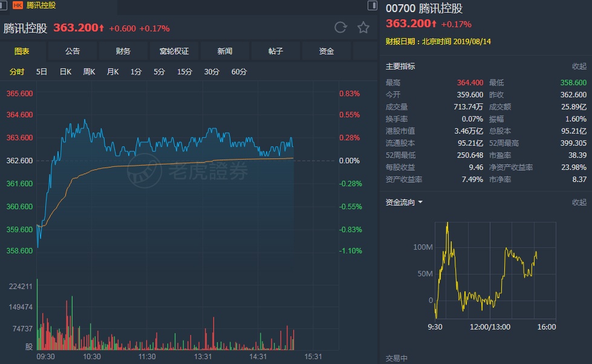Click the 财报日期 notice text
The image size is (592, 364).
(438, 42)
